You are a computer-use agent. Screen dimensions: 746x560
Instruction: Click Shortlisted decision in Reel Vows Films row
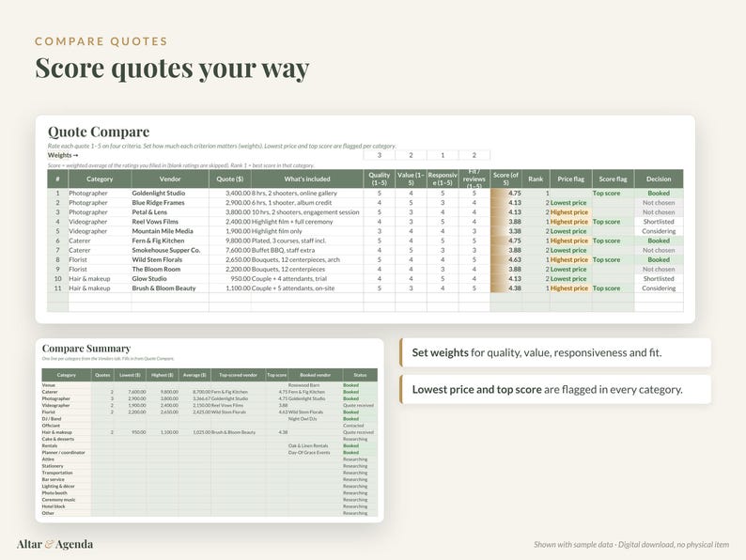click(659, 222)
